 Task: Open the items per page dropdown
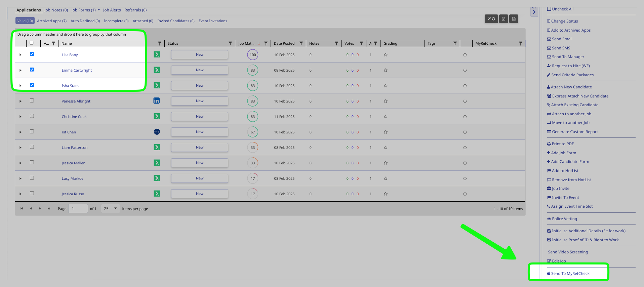111,209
